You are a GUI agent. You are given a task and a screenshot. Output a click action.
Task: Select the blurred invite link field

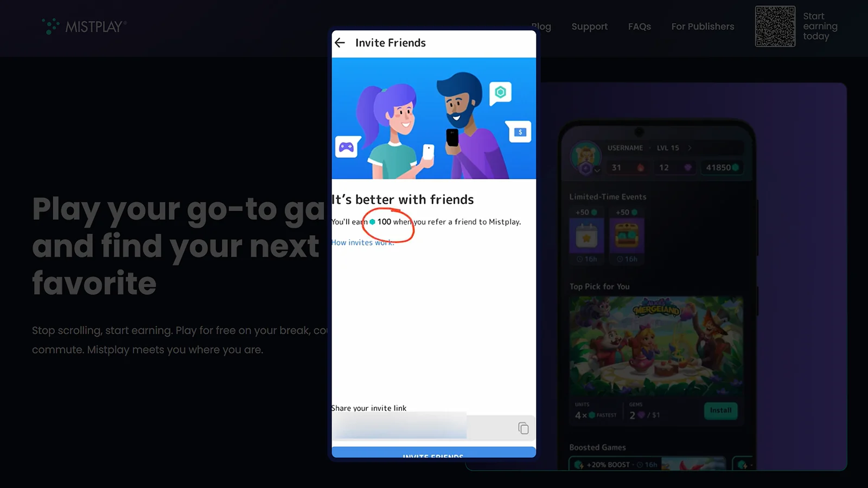click(x=399, y=427)
